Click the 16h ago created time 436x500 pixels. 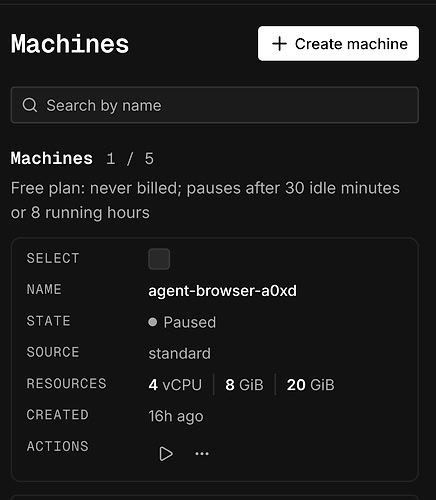point(176,416)
